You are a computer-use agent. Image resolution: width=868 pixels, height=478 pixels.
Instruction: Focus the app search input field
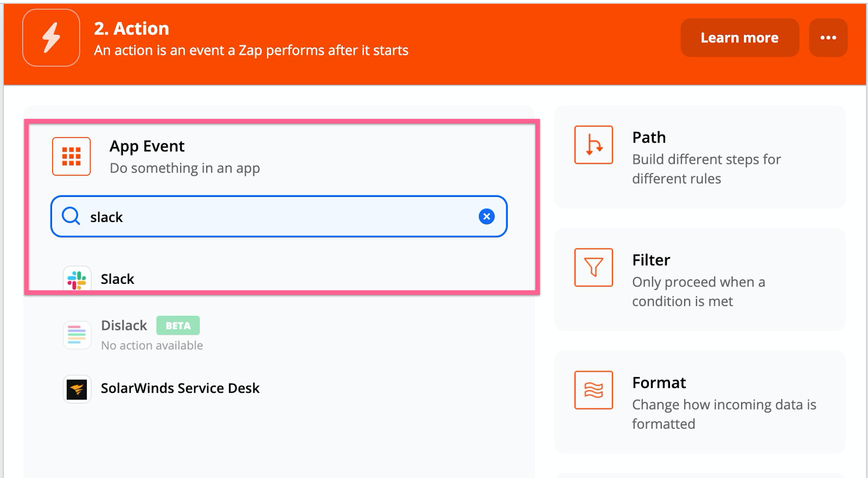click(x=282, y=216)
